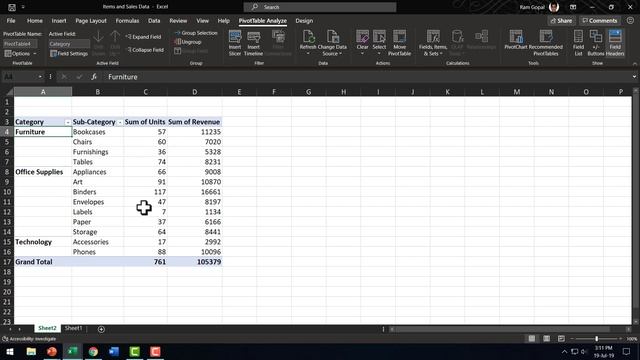Image resolution: width=640 pixels, height=360 pixels.
Task: Click the user profile picture
Action: (x=554, y=7)
